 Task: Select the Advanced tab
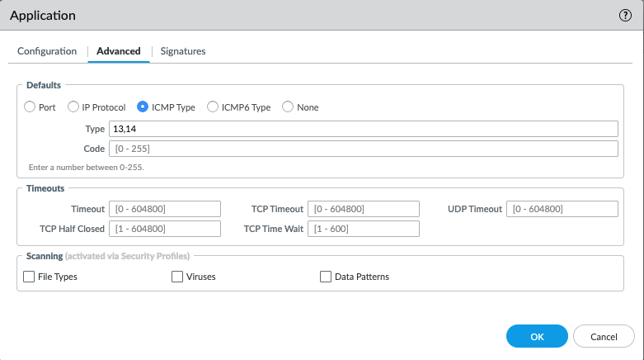click(119, 51)
